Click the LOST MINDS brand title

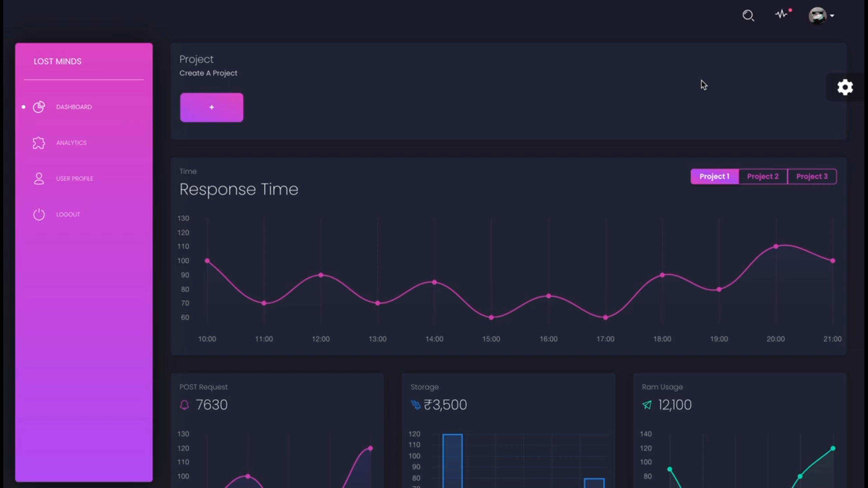(x=57, y=61)
